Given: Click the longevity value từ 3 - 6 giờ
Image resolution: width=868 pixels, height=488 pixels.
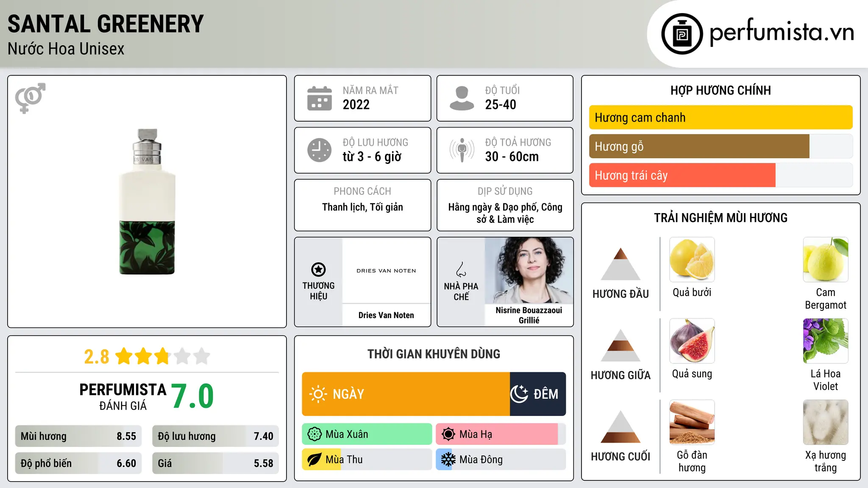Looking at the screenshot, I should click(x=372, y=157).
